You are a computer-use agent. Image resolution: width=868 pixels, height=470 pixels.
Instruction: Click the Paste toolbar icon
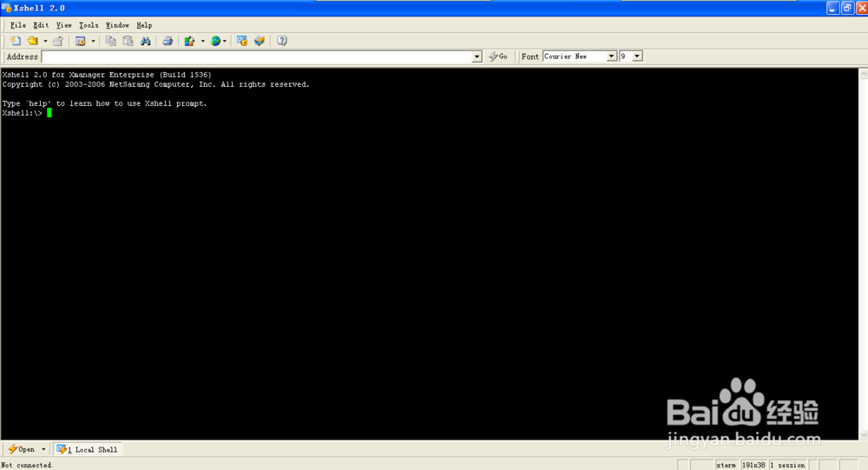tap(128, 41)
